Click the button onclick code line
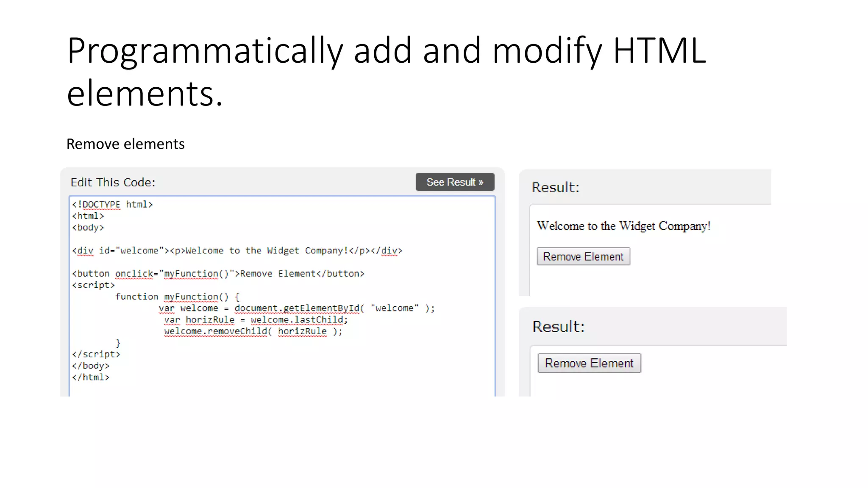The width and height of the screenshot is (868, 488). (x=218, y=274)
